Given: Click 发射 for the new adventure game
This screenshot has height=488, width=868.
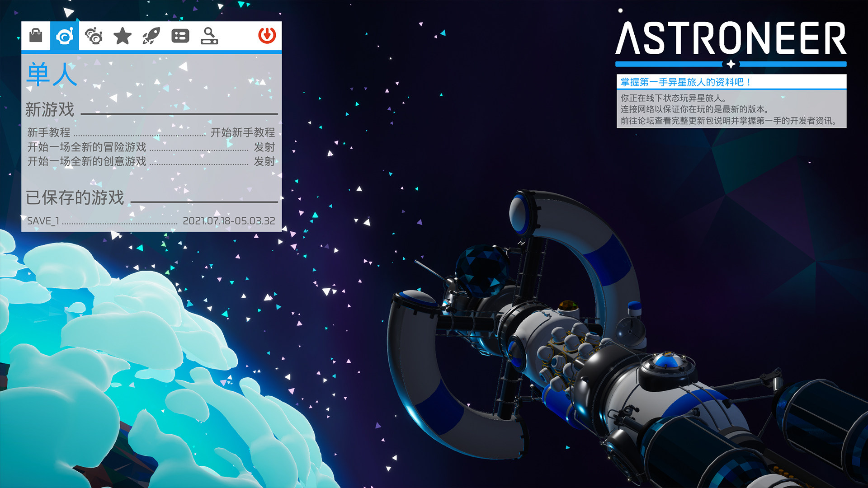Looking at the screenshot, I should (264, 147).
